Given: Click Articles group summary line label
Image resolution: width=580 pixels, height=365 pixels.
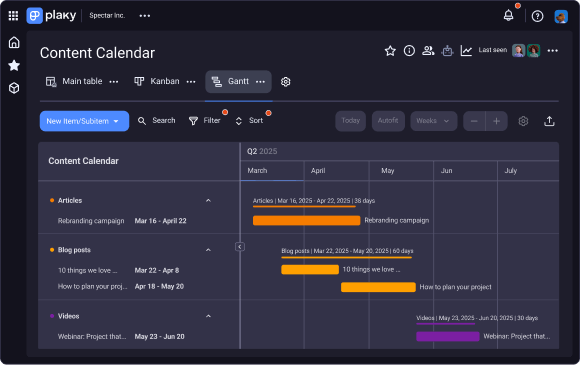Looking at the screenshot, I should [314, 201].
